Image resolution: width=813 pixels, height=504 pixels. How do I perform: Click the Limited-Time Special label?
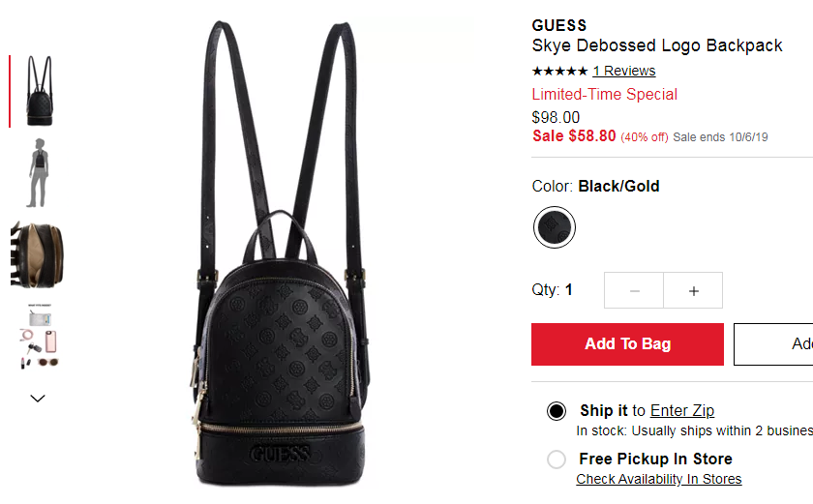[x=605, y=94]
